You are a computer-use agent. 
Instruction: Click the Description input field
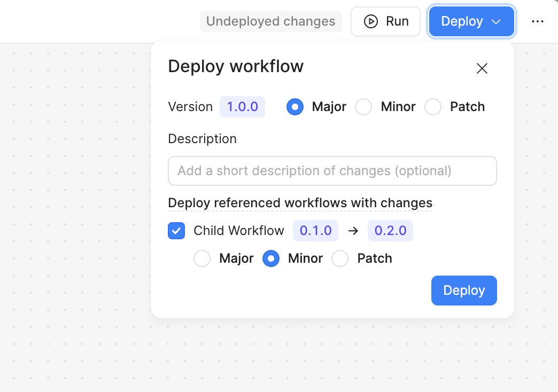332,171
